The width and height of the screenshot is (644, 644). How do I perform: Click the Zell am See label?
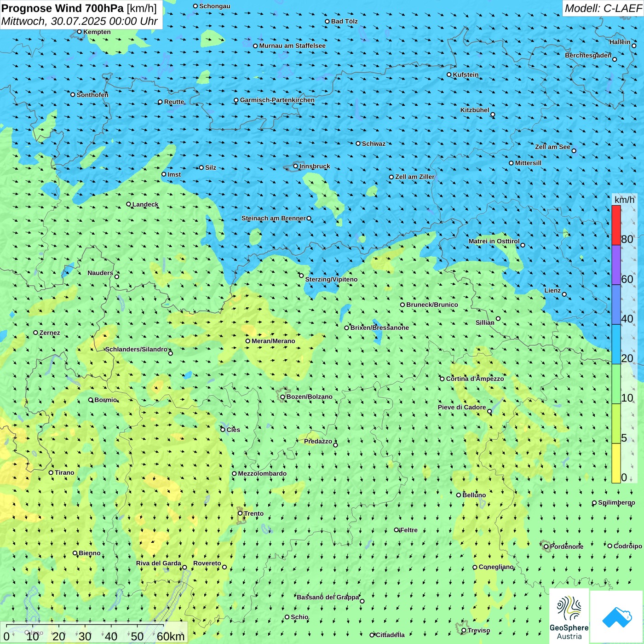552,147
